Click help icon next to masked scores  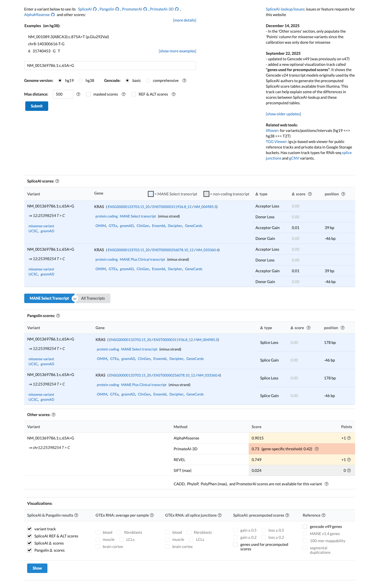[124, 94]
